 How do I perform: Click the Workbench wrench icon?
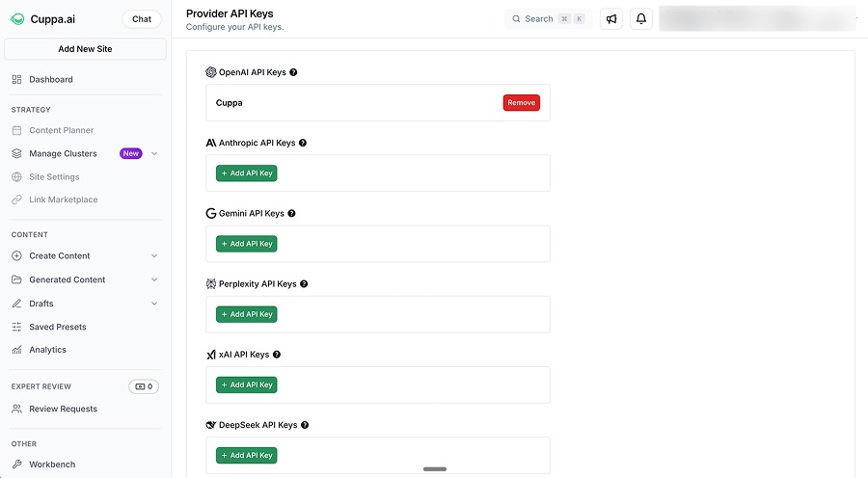click(x=16, y=465)
